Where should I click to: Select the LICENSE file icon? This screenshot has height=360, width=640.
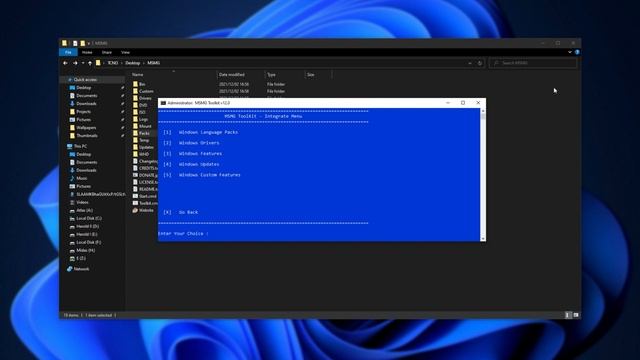(135, 182)
